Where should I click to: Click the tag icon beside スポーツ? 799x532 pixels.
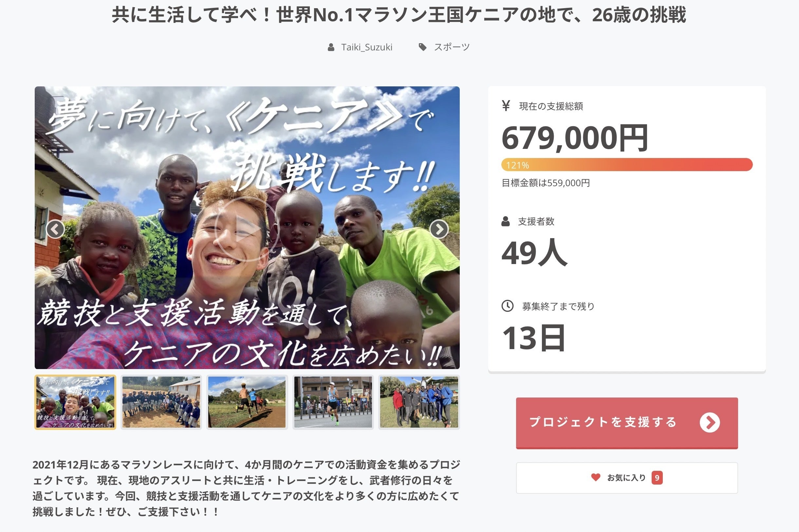click(x=422, y=47)
